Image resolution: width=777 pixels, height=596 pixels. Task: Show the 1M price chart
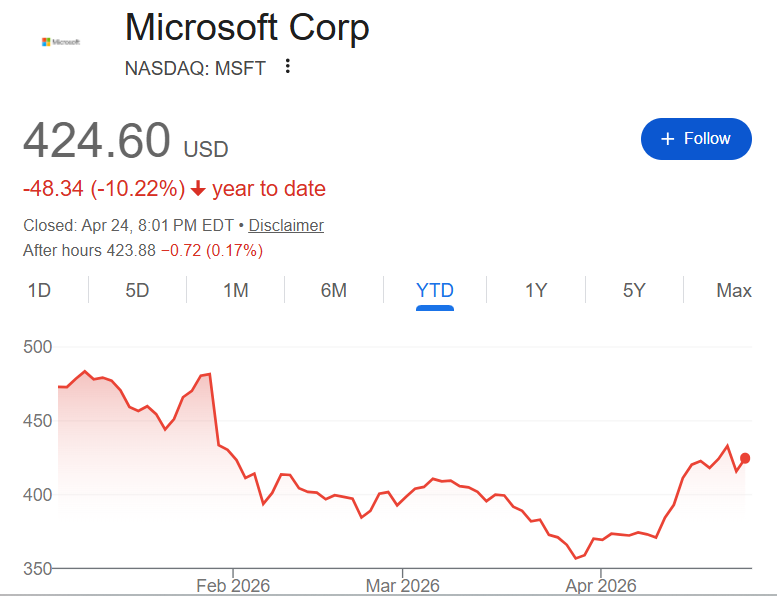(x=236, y=291)
